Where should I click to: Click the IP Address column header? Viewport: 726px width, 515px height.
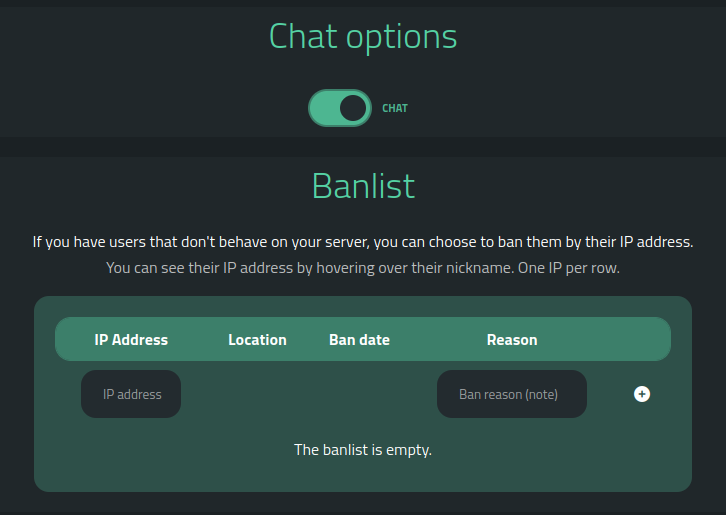click(131, 340)
